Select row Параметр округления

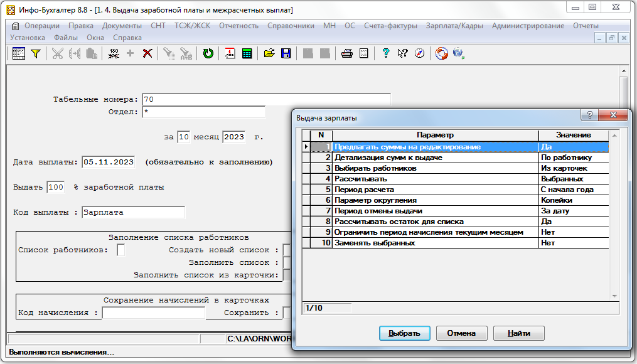click(456, 200)
